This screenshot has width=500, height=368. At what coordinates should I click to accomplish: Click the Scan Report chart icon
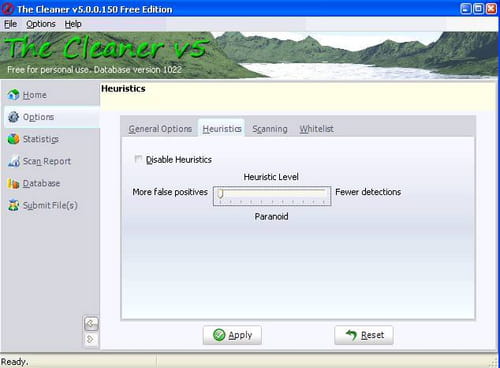tap(13, 161)
